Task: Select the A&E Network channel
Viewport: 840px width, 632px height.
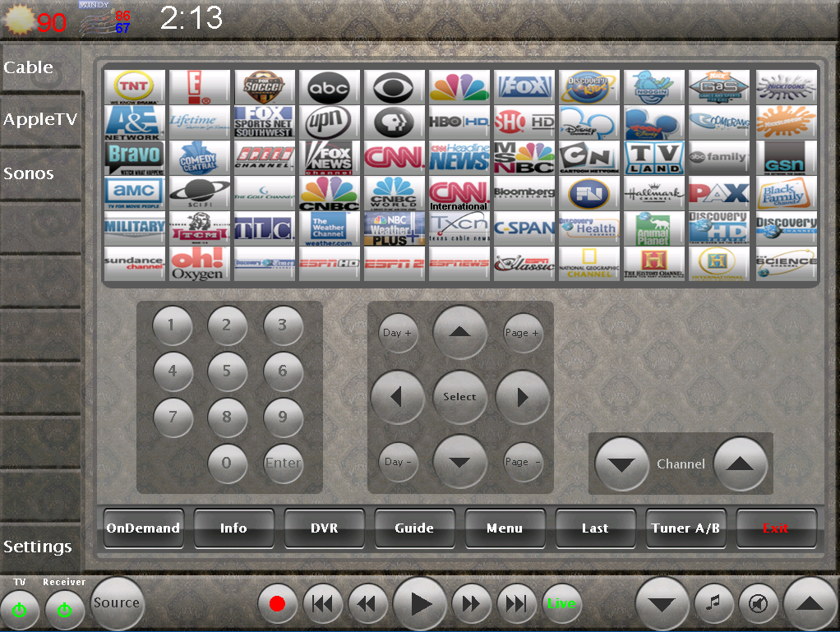Action: (135, 122)
